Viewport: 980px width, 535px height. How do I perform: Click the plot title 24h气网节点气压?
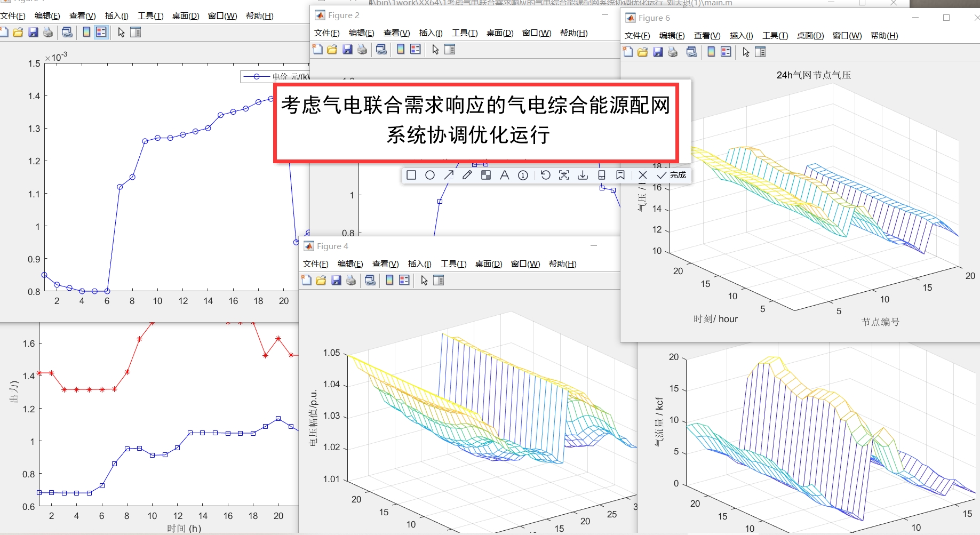pos(814,75)
